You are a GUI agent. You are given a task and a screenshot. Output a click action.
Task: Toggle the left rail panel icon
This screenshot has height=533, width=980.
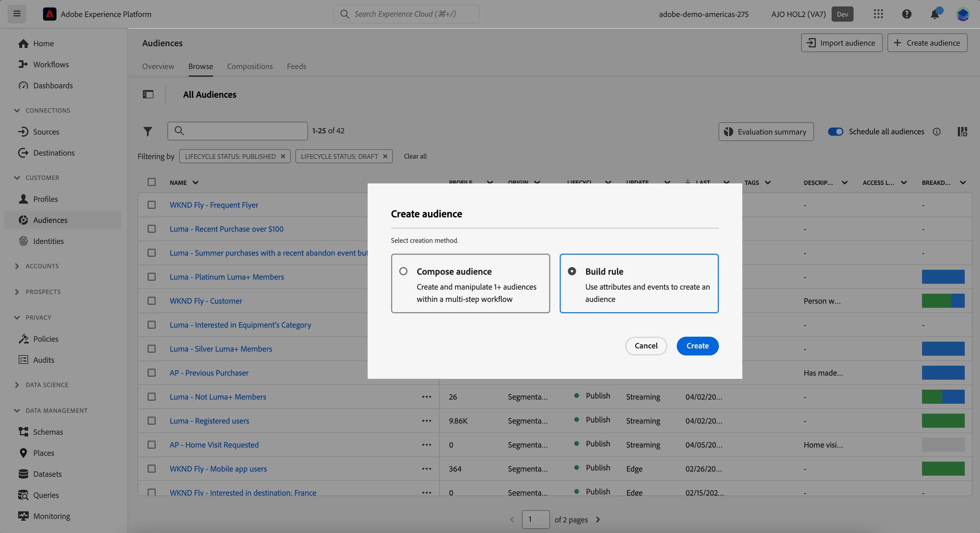pos(148,94)
